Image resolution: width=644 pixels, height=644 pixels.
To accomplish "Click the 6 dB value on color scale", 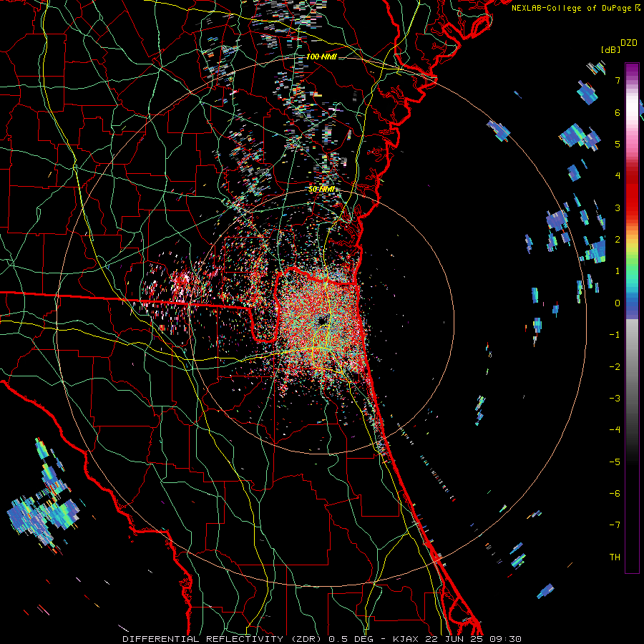I will pos(618,112).
